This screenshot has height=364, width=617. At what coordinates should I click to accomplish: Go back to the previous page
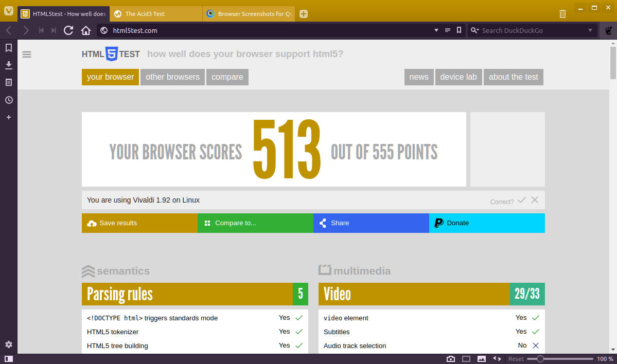9,30
